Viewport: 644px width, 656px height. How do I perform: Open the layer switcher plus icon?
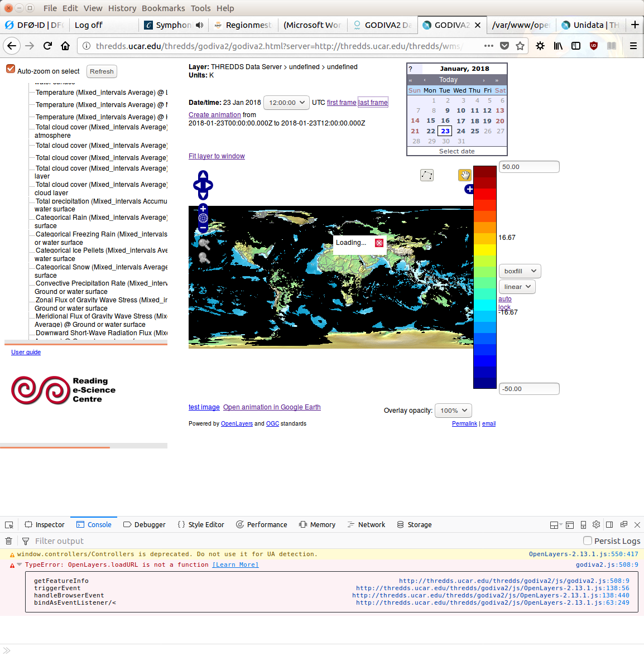tap(469, 189)
